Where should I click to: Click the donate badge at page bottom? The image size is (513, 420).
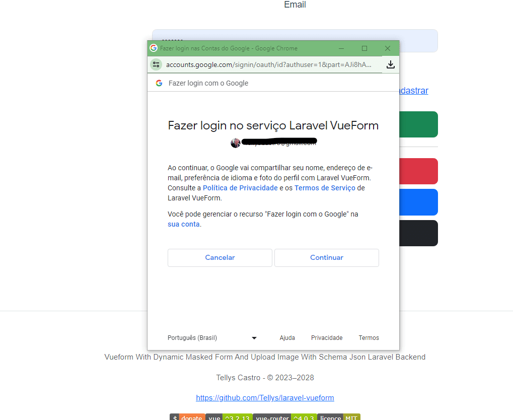click(187, 417)
